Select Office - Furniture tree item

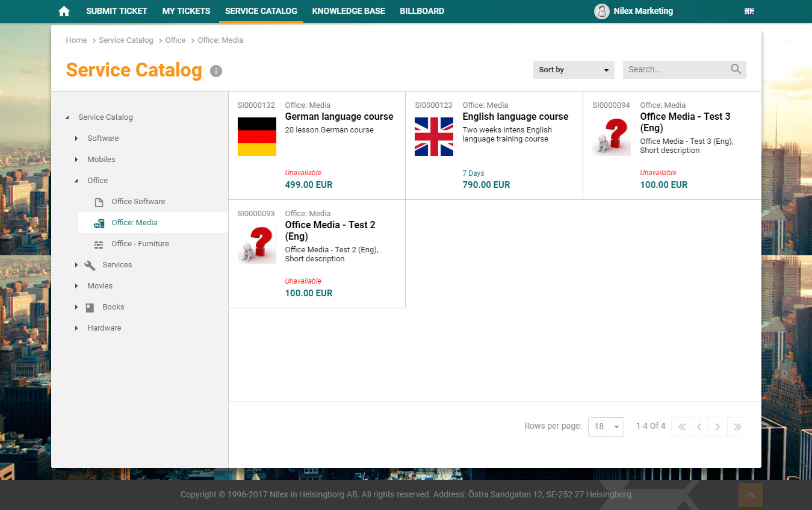pos(140,244)
